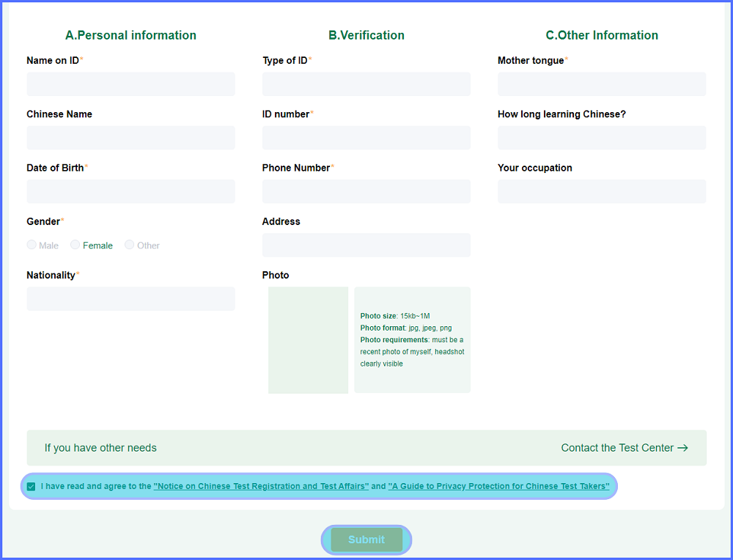Focus the Phone Number field

point(366,191)
